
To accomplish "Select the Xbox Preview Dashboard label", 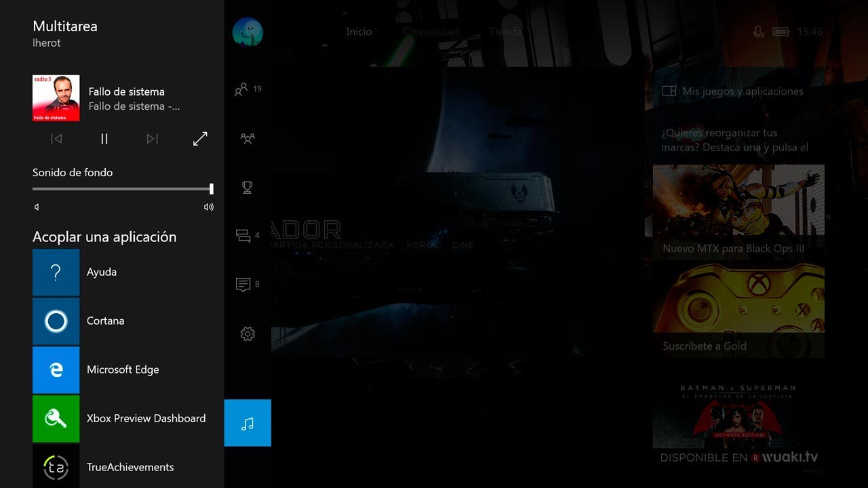I will point(146,418).
